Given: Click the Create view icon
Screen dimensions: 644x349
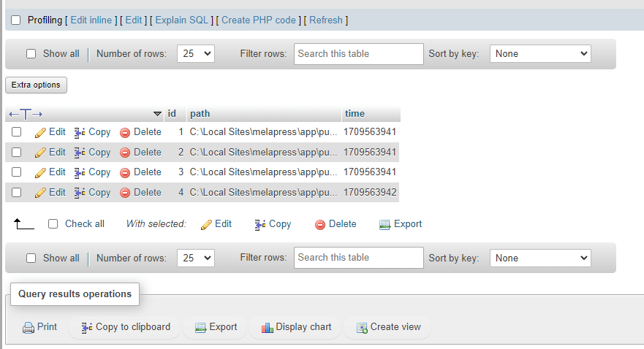Looking at the screenshot, I should point(362,328).
